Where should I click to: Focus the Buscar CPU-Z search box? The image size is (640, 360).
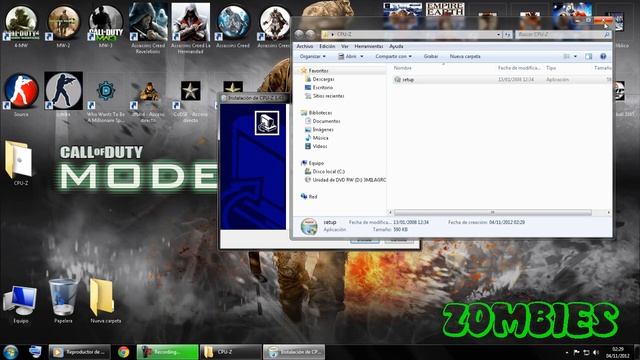coord(562,35)
